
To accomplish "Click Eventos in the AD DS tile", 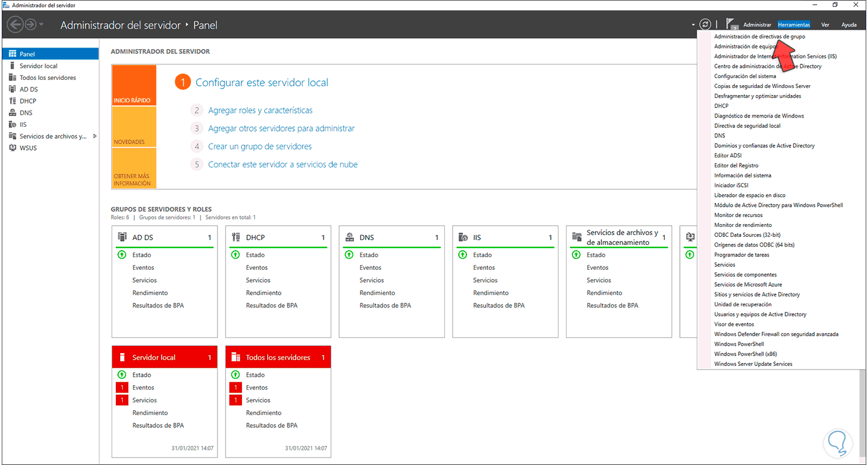I will 144,268.
